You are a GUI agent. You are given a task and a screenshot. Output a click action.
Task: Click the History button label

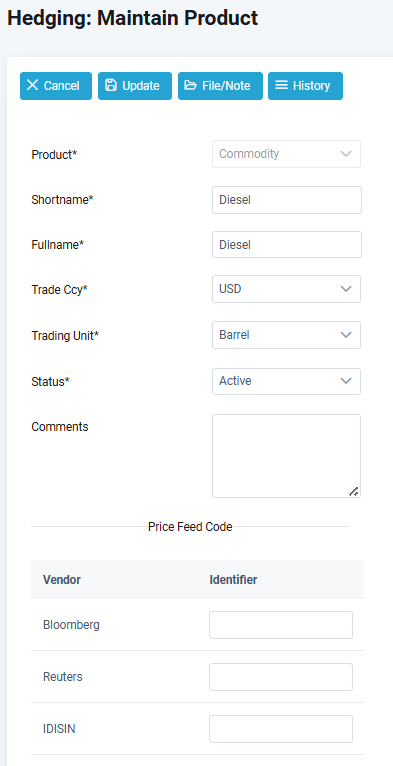tap(311, 85)
